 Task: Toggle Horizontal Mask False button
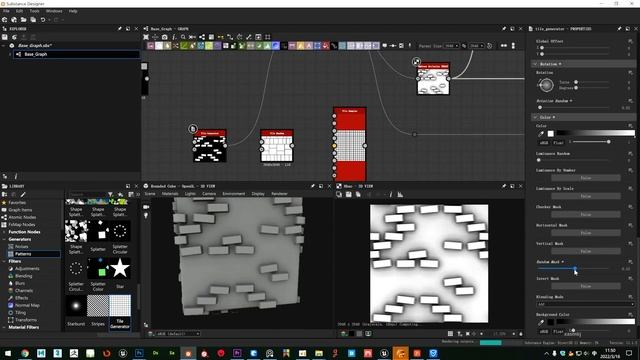[586, 233]
